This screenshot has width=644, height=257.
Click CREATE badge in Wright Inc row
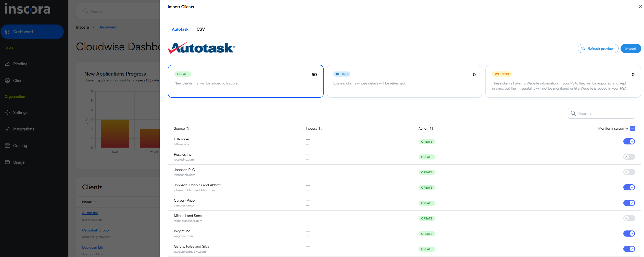(x=427, y=234)
